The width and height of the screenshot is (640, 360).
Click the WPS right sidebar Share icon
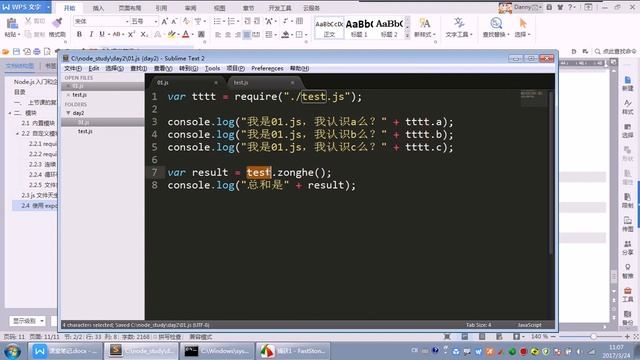[627, 247]
